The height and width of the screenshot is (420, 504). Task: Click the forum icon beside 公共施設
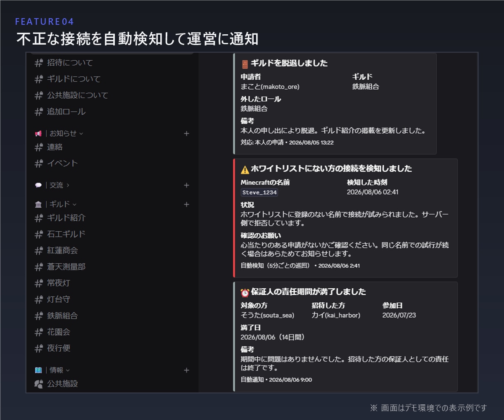pyautogui.click(x=39, y=384)
